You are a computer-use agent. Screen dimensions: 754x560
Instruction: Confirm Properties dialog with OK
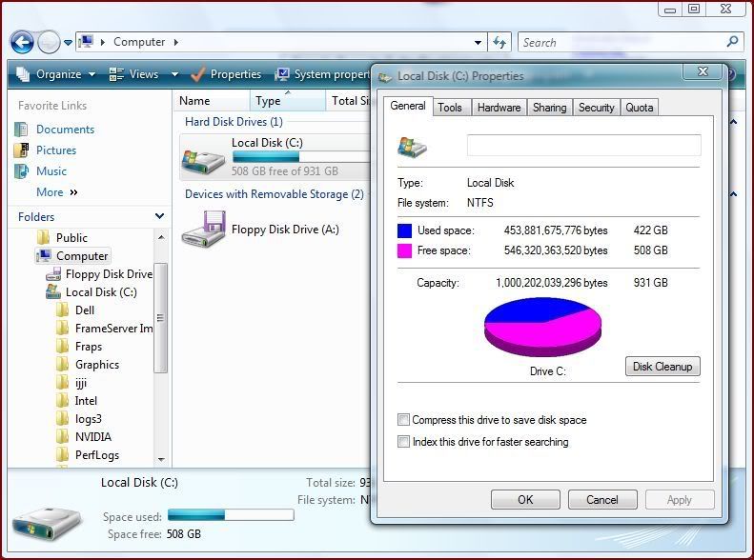tap(525, 499)
